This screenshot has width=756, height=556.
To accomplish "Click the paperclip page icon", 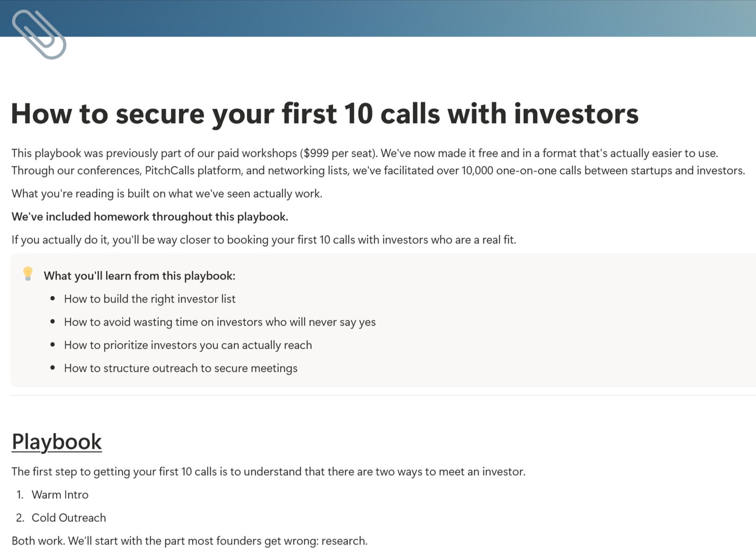I will (x=39, y=34).
